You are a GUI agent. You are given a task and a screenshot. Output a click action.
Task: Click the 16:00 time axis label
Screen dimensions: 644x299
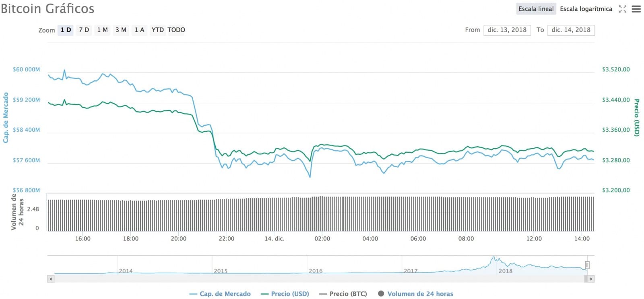click(83, 239)
